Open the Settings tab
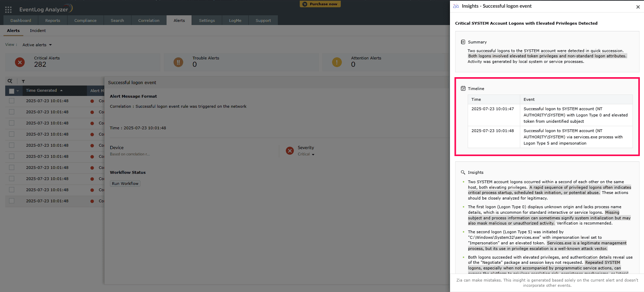The width and height of the screenshot is (644, 292). click(x=207, y=21)
